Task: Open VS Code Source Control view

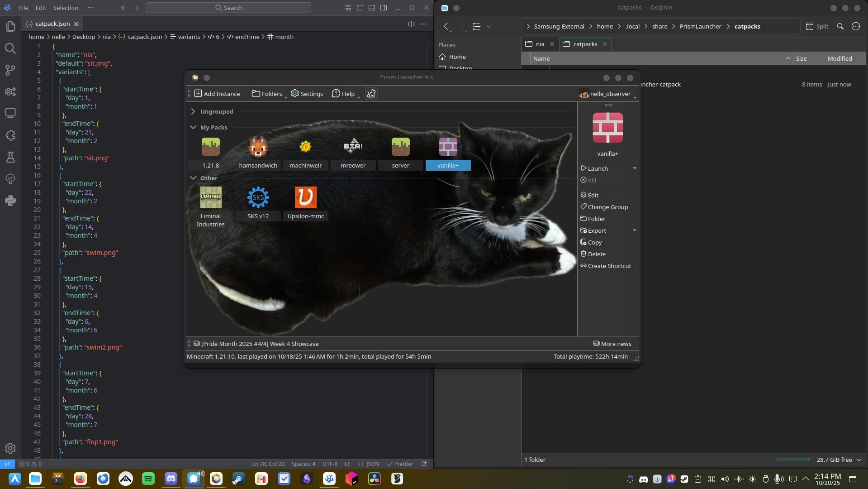Action: click(10, 70)
